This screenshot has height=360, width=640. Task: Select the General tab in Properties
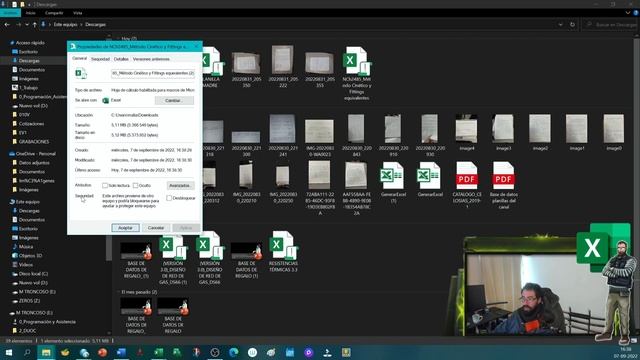[80, 59]
